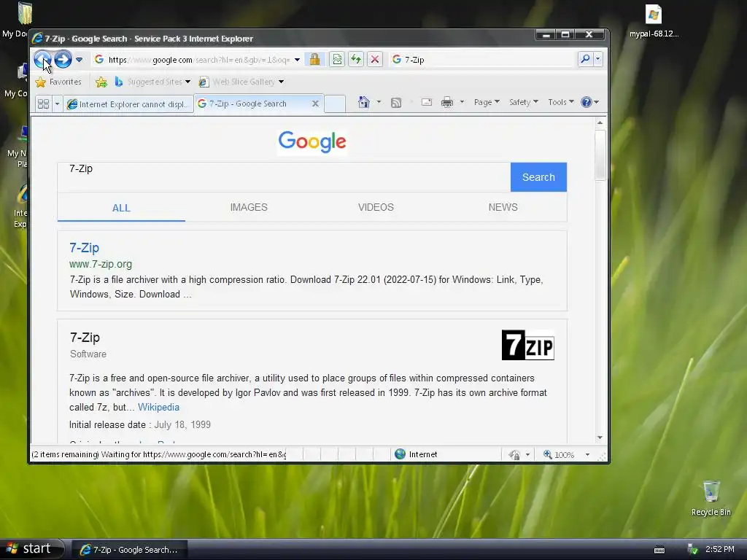Go back with the Back arrow button
The width and height of the screenshot is (747, 560).
(x=42, y=60)
